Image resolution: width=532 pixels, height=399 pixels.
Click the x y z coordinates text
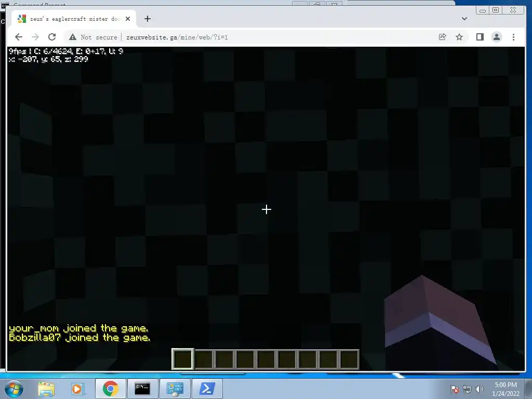point(48,59)
